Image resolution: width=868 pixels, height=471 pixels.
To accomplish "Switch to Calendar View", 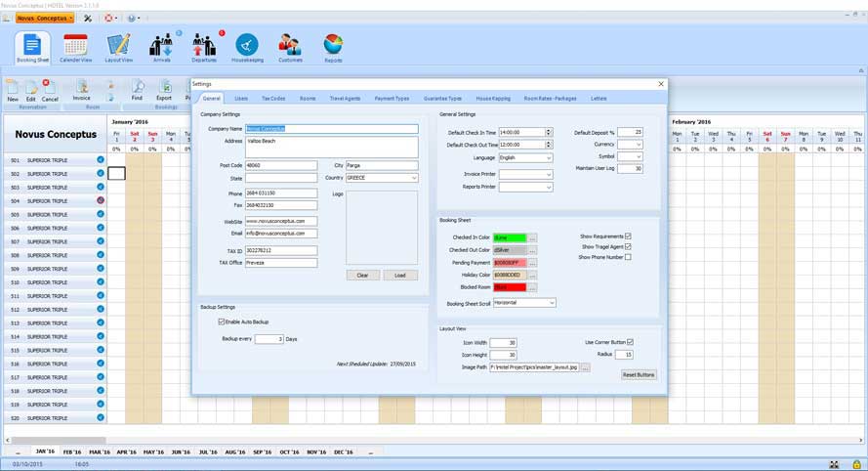I will coord(75,48).
